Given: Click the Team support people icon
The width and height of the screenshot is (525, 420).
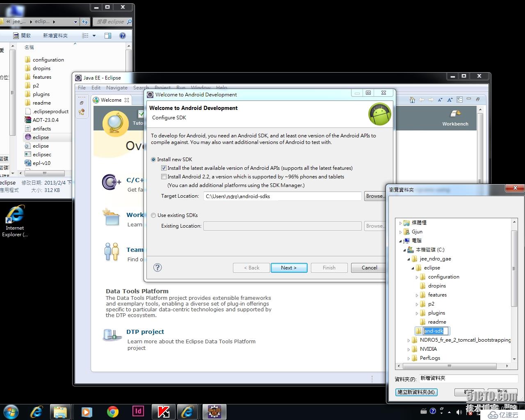Looking at the screenshot, I should [111, 251].
